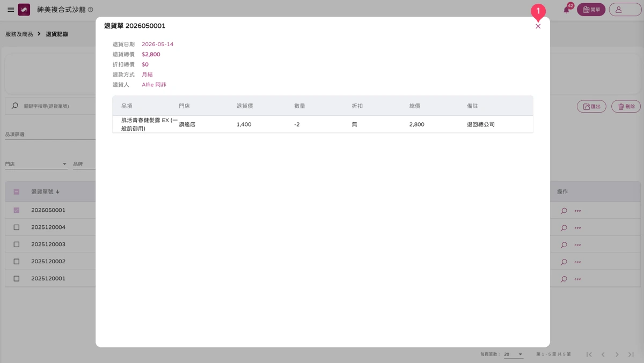Open the hamburger main menu

point(11,10)
